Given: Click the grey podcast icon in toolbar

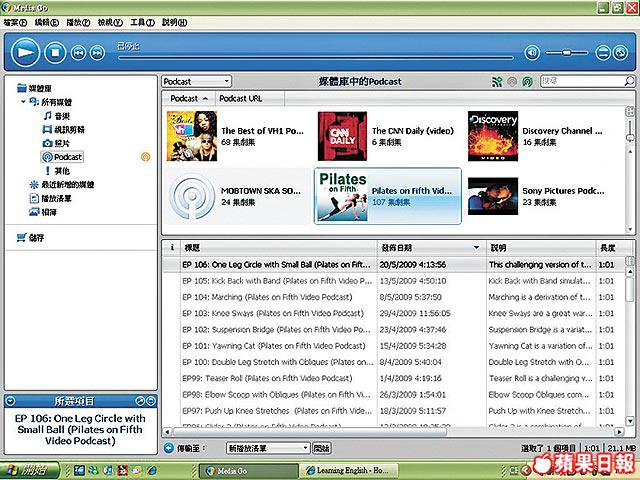Looking at the screenshot, I should pyautogui.click(x=512, y=82).
